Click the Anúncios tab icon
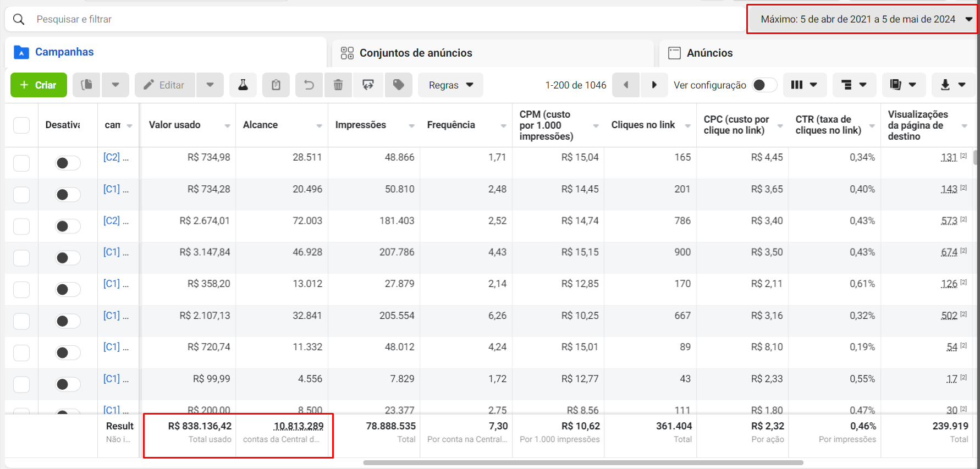The image size is (980, 469). tap(674, 53)
